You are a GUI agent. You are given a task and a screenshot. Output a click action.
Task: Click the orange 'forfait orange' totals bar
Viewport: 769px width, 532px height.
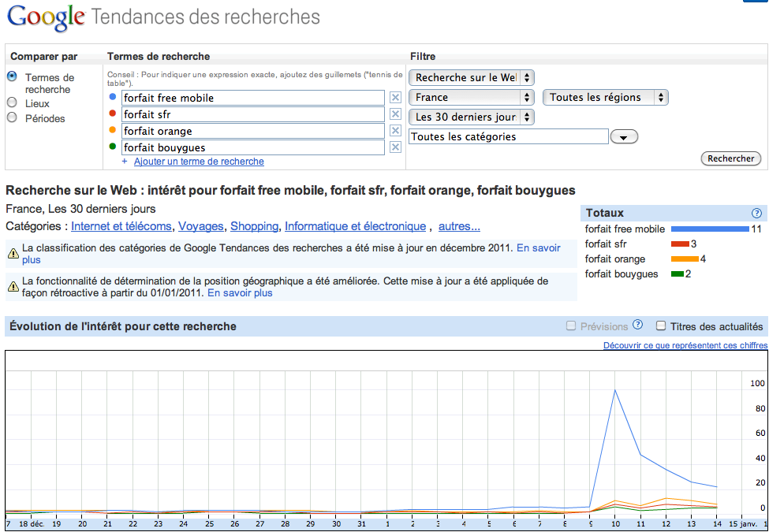click(x=685, y=259)
